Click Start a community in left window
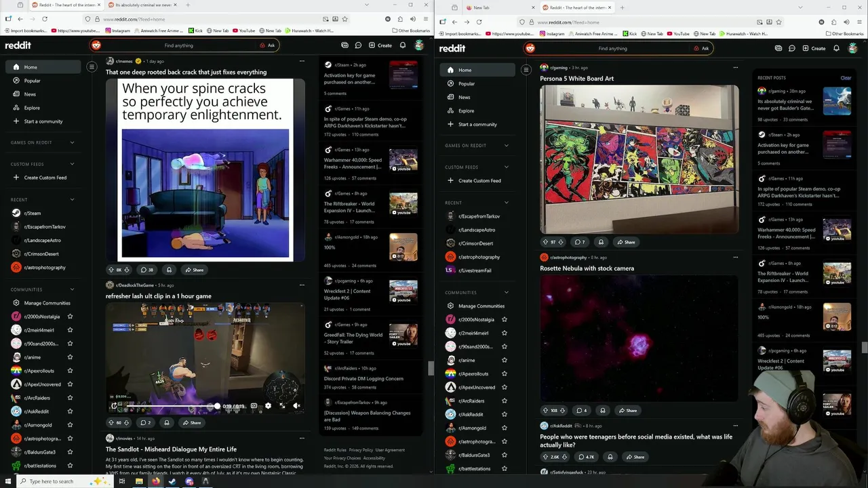 pyautogui.click(x=43, y=121)
